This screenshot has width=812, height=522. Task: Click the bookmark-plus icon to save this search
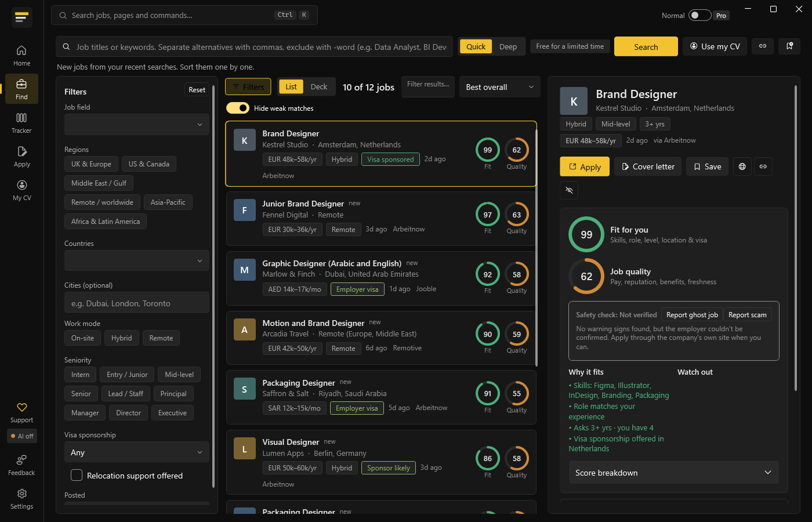789,46
